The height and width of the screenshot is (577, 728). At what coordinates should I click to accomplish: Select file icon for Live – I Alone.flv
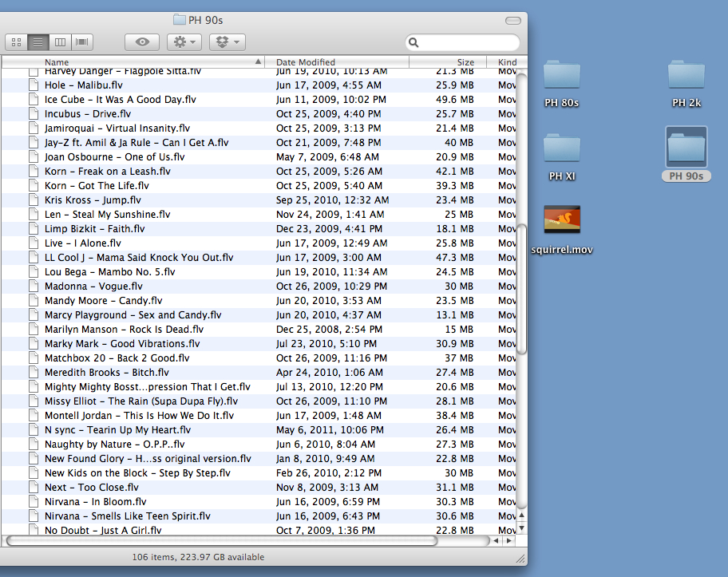pos(34,243)
